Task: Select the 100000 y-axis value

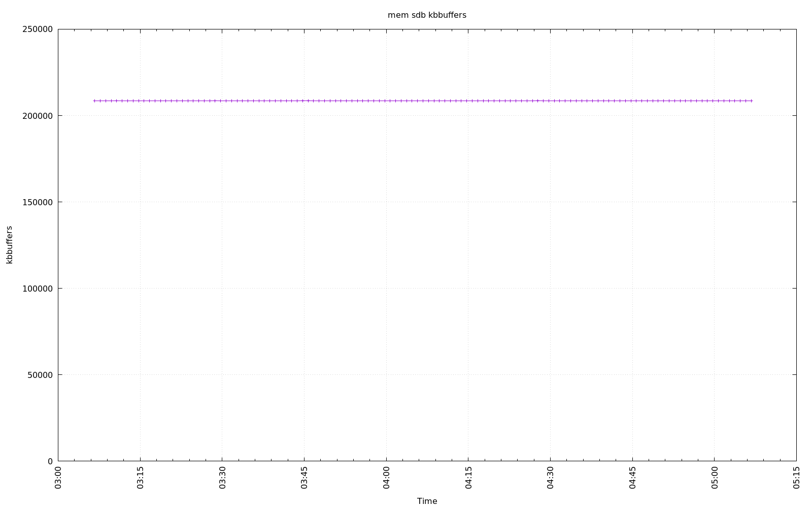Action: (x=38, y=289)
